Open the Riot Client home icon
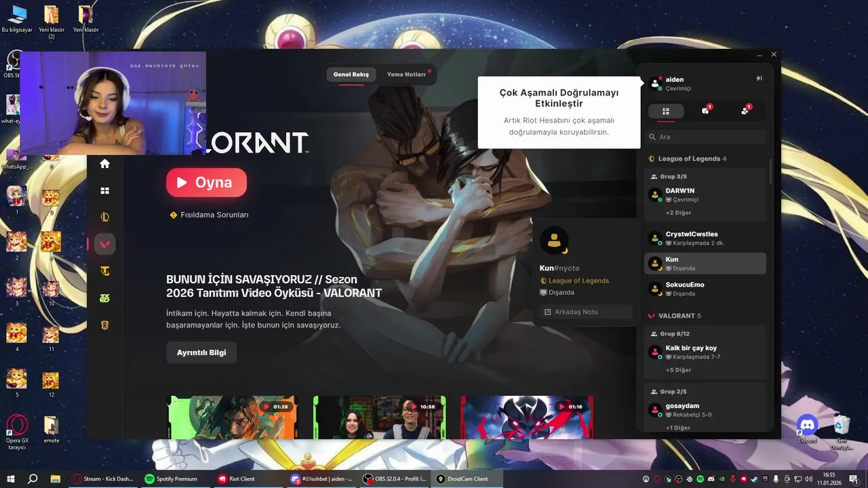The height and width of the screenshot is (488, 868). point(104,163)
